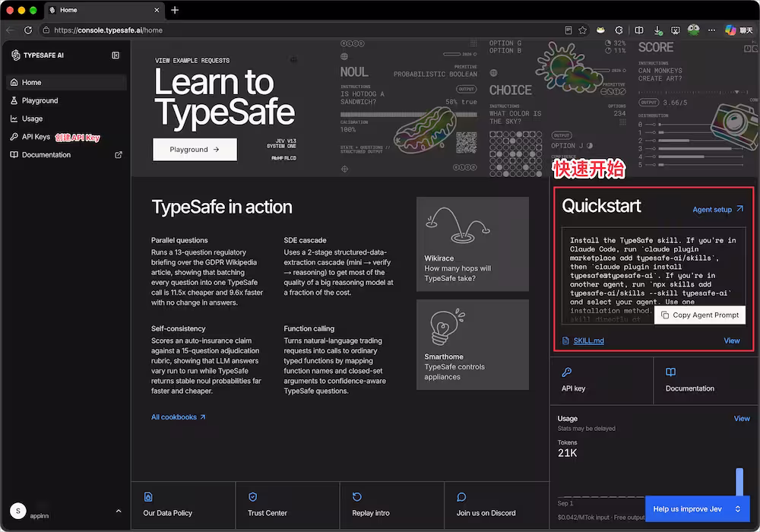The width and height of the screenshot is (760, 532).
Task: Open a new browser tab
Action: (175, 10)
